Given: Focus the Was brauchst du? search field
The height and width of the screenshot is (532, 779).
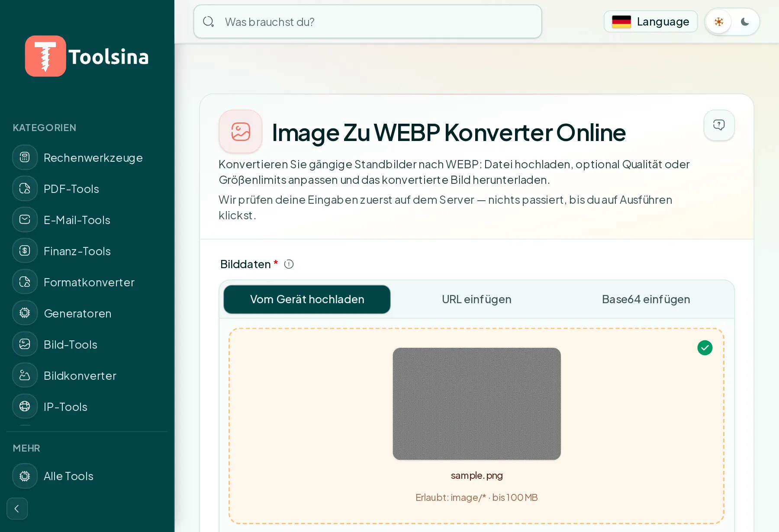Looking at the screenshot, I should point(368,22).
